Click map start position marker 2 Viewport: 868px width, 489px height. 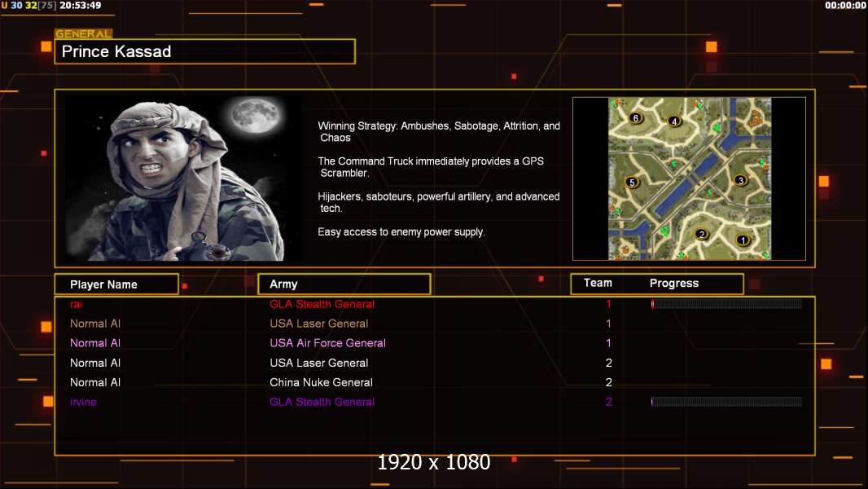coord(701,234)
